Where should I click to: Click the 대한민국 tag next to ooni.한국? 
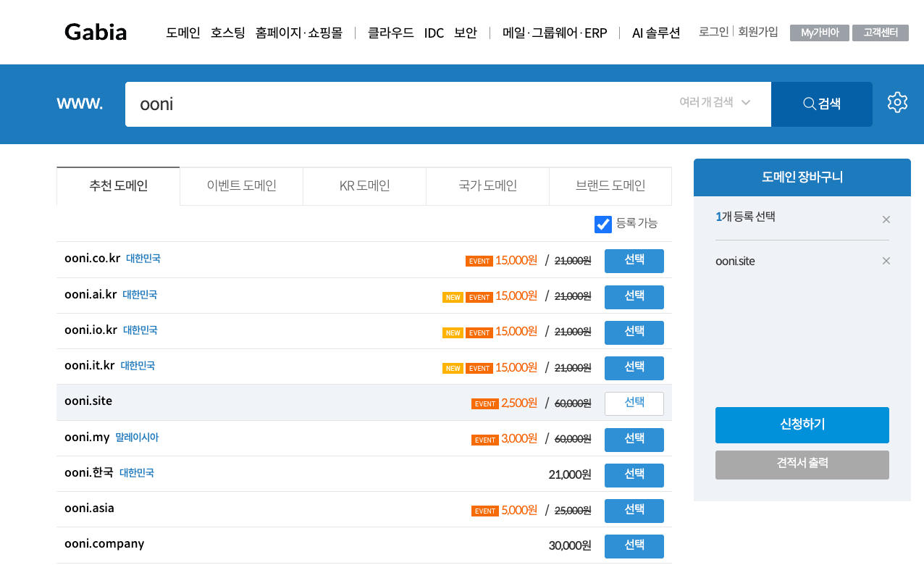137,473
